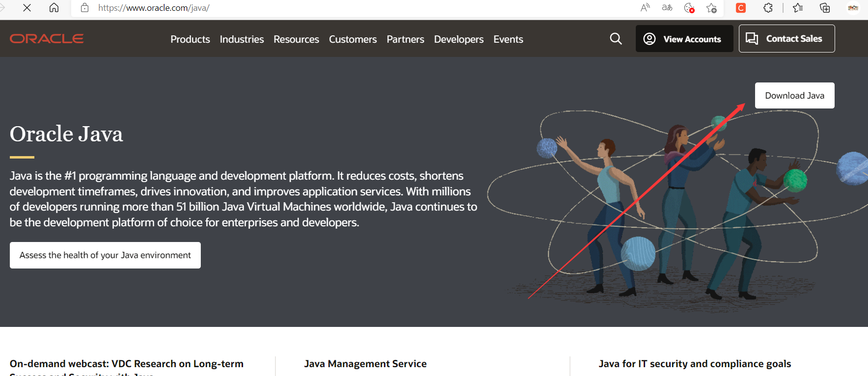This screenshot has width=868, height=376.
Task: Open browser Collections
Action: click(825, 8)
